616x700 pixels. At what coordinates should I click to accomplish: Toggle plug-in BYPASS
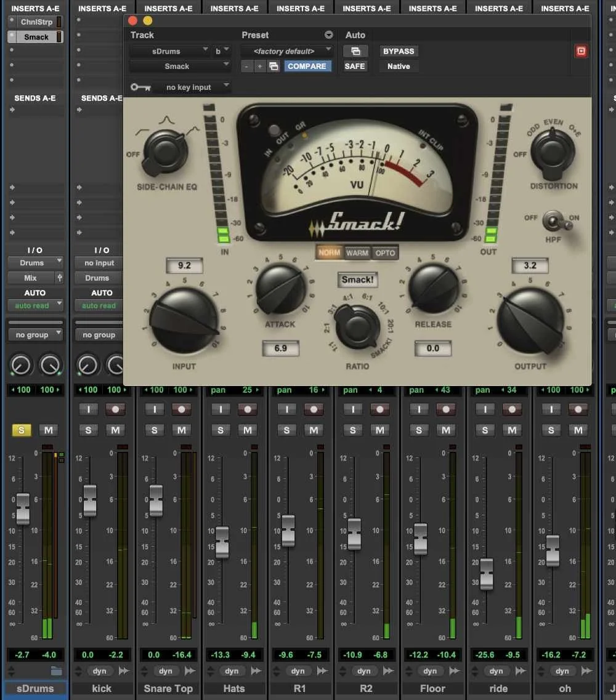tap(399, 51)
